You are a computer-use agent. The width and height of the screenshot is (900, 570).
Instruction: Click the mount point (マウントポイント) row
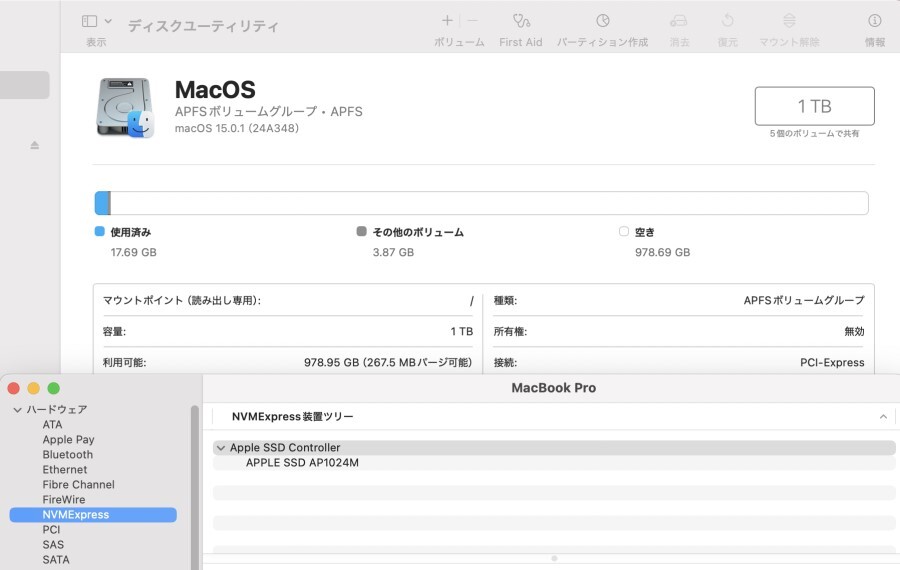click(288, 300)
